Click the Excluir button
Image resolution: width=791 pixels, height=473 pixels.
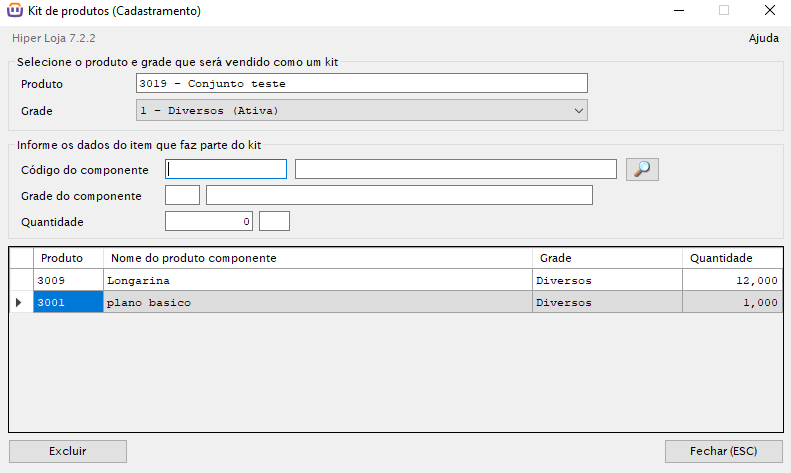pyautogui.click(x=68, y=451)
